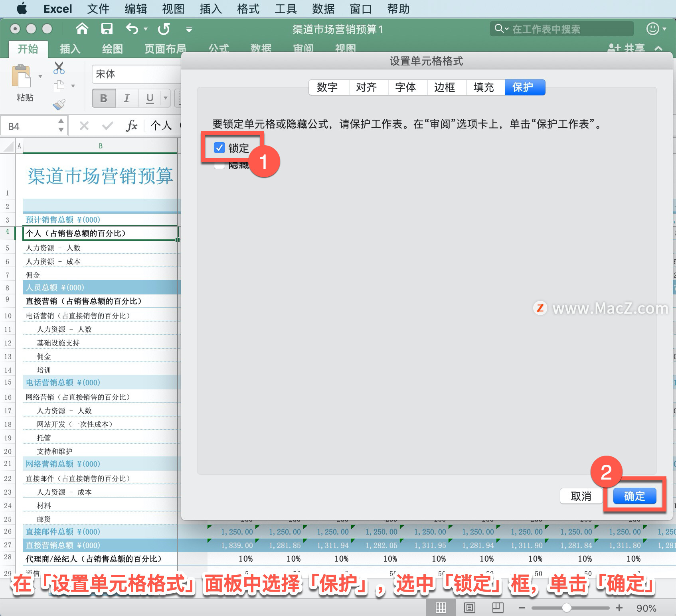
Task: Select row 8 header
Action: 7,288
